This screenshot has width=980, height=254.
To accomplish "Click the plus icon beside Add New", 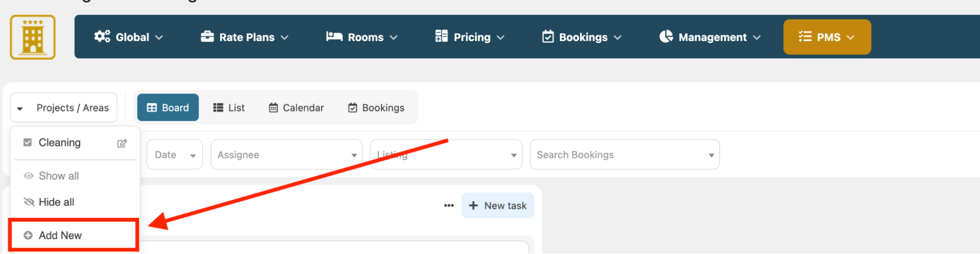I will coord(28,235).
